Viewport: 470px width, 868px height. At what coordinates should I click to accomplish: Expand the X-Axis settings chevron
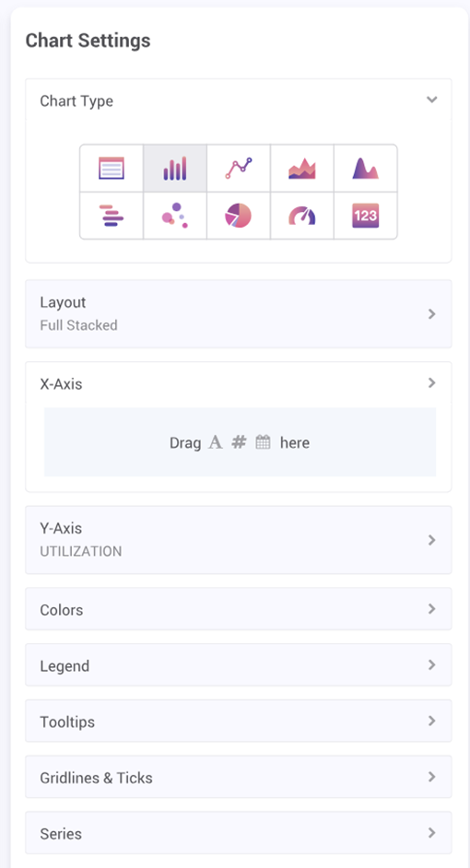click(x=432, y=383)
